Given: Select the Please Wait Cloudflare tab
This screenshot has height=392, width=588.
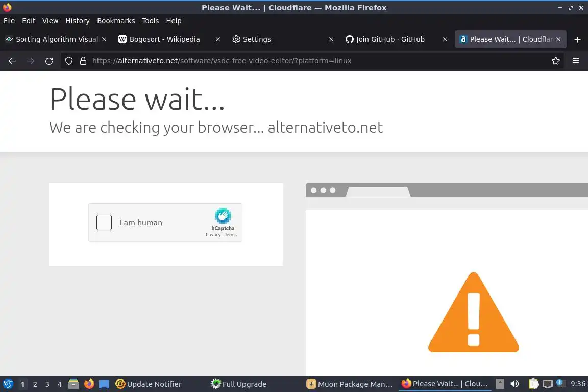Looking at the screenshot, I should 511,39.
